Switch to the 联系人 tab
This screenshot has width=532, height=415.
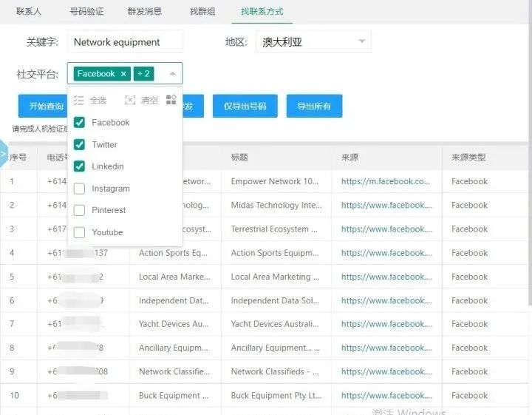(29, 12)
